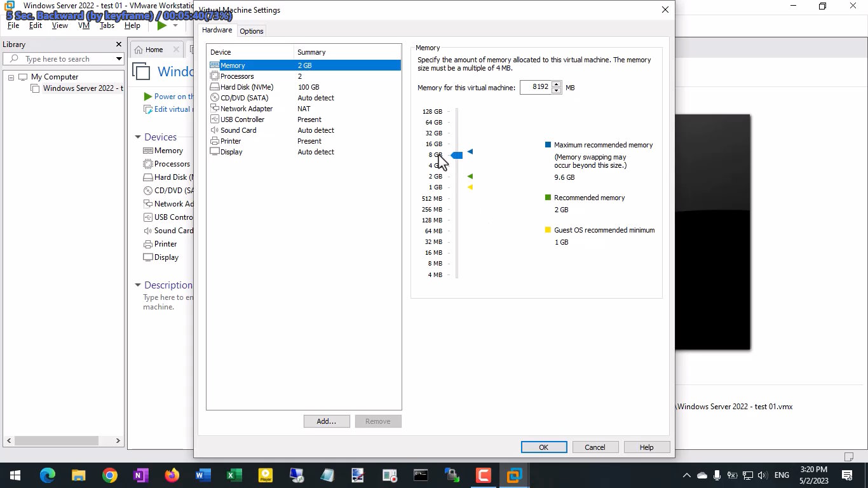Select Windows Server 2022 in Library tree
The width and height of the screenshot is (868, 488).
pyautogui.click(x=78, y=88)
